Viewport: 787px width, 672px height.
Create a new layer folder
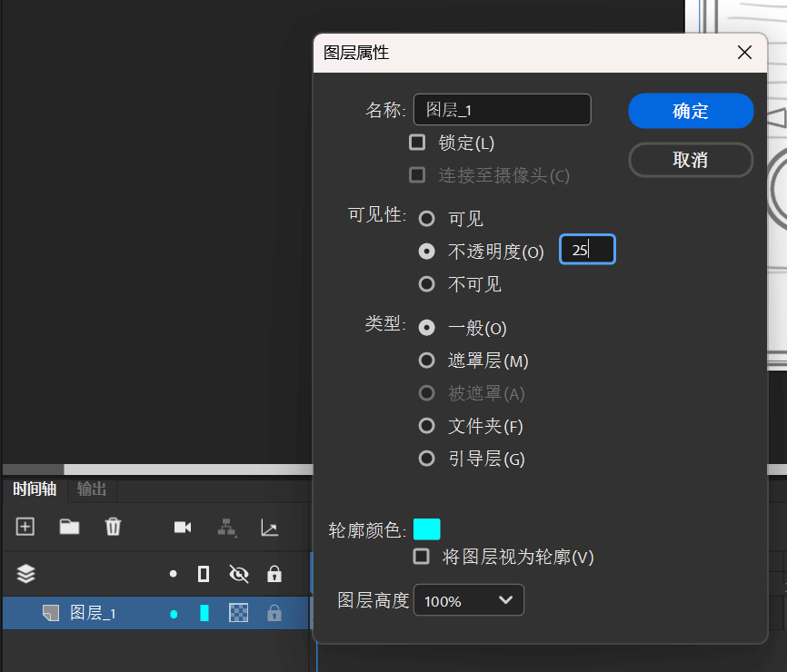(x=69, y=527)
